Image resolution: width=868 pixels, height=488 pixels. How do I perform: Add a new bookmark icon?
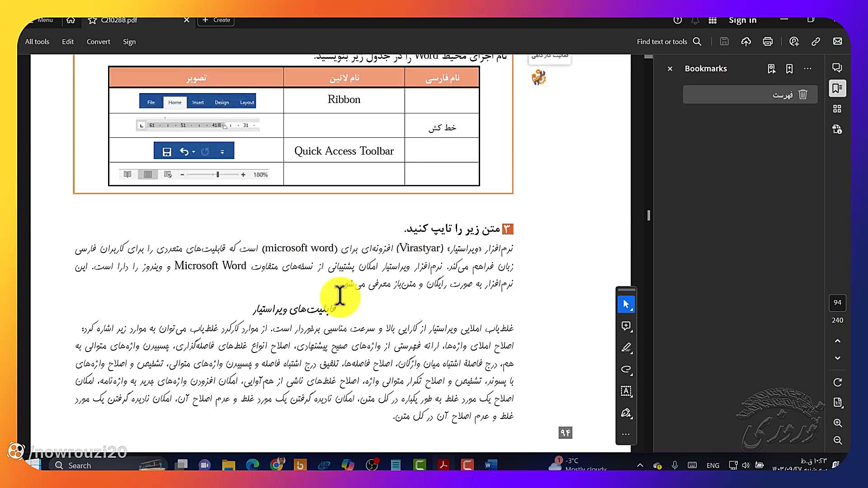click(x=789, y=69)
